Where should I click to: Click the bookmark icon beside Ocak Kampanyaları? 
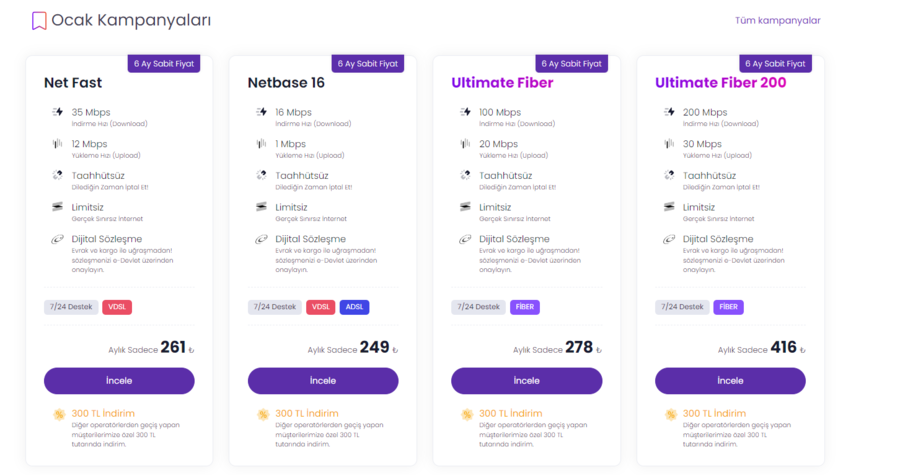[x=39, y=20]
